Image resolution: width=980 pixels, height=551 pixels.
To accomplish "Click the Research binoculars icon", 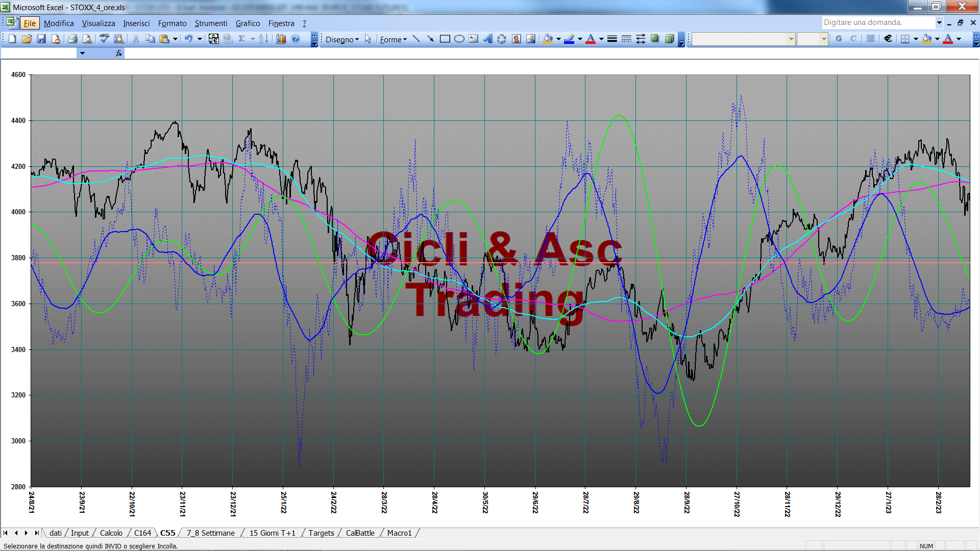I will pyautogui.click(x=119, y=39).
